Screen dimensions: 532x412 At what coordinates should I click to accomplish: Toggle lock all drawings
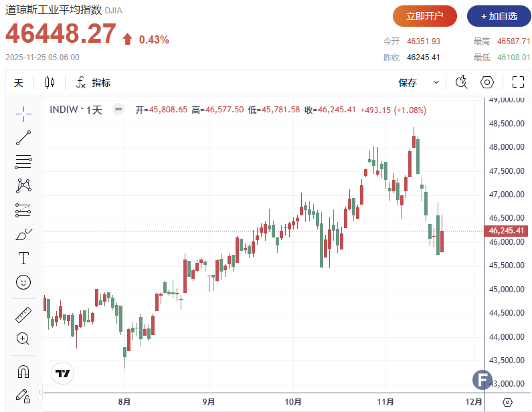click(x=23, y=395)
